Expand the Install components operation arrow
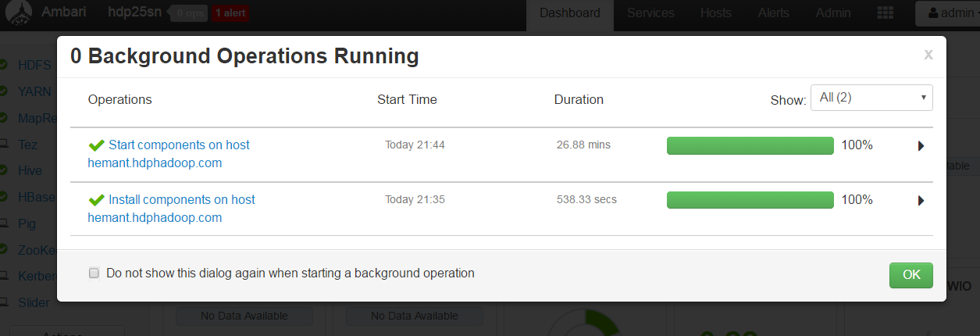Screen dimensions: 980x336 (921, 200)
